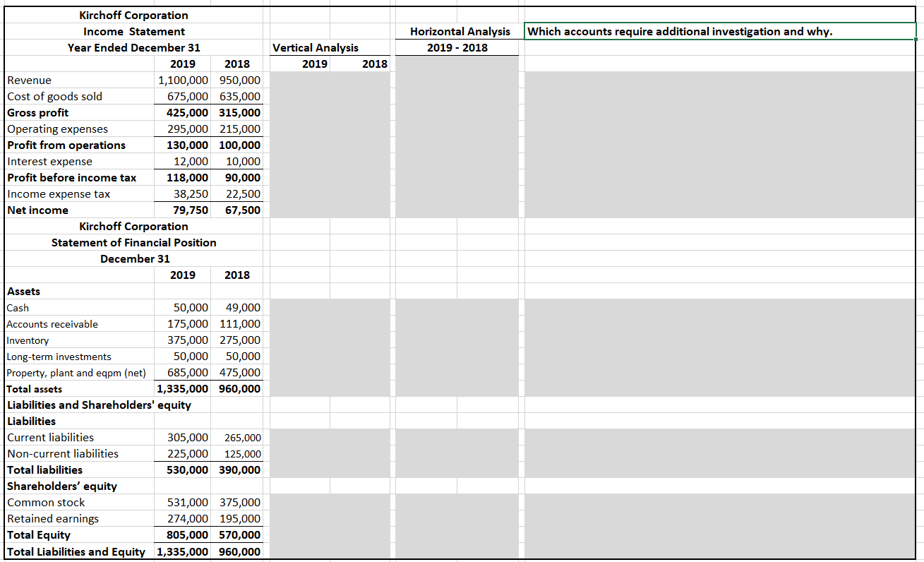Select the 2018 Accounts receivable value 111,000
Image resolution: width=924 pixels, height=562 pixels.
(239, 324)
